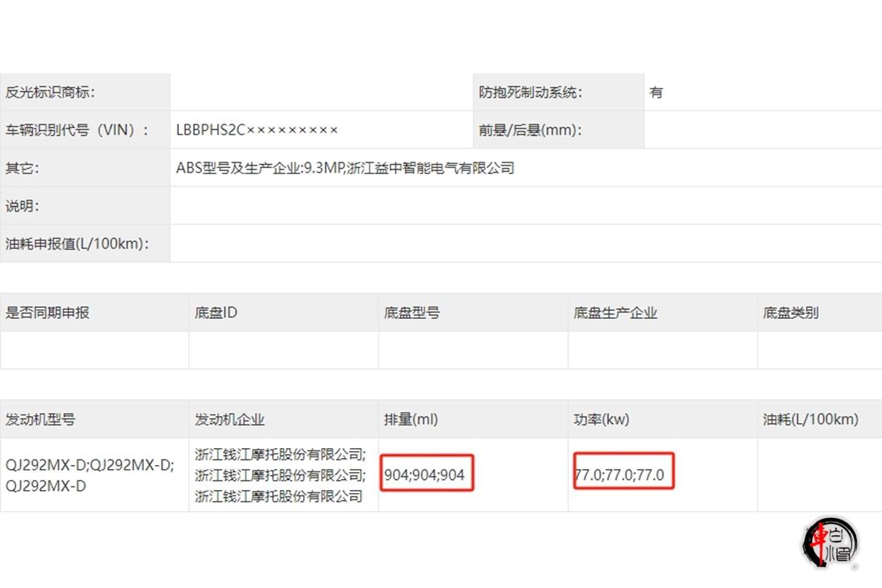Select the 前悬/后悬(mm) label
The image size is (882, 588).
[530, 130]
